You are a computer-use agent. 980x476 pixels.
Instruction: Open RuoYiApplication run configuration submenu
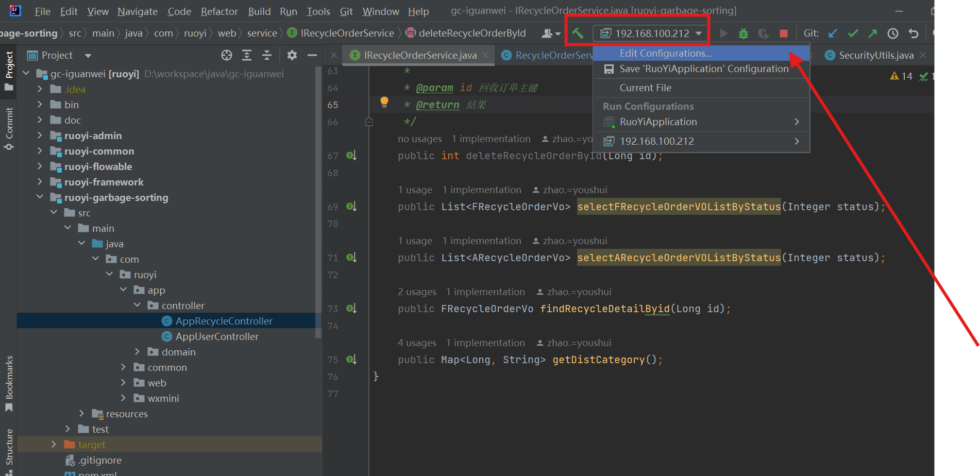pos(702,122)
